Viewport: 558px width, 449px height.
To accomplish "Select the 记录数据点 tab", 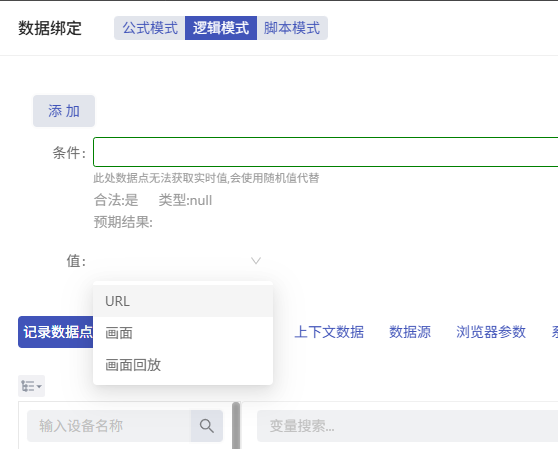I will [x=56, y=332].
